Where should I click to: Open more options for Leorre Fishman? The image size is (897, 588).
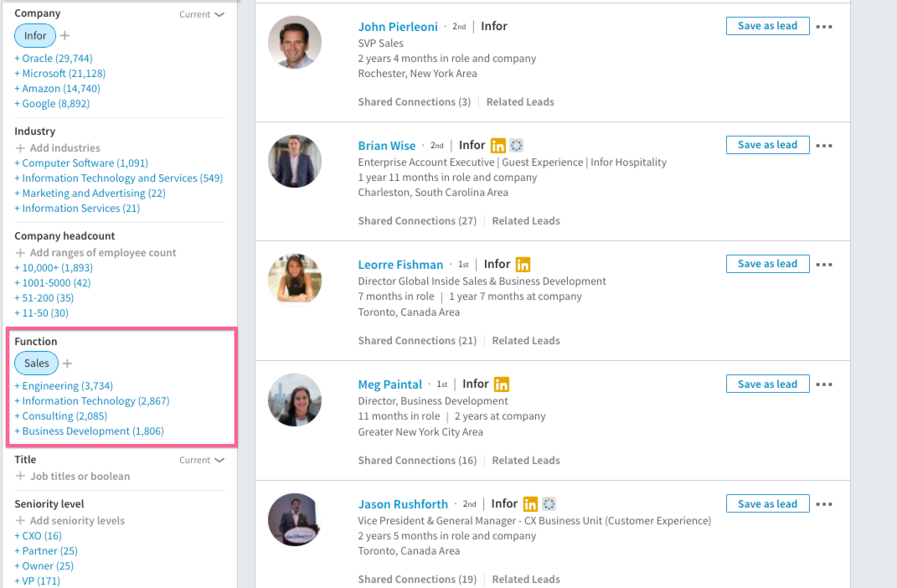pos(824,264)
